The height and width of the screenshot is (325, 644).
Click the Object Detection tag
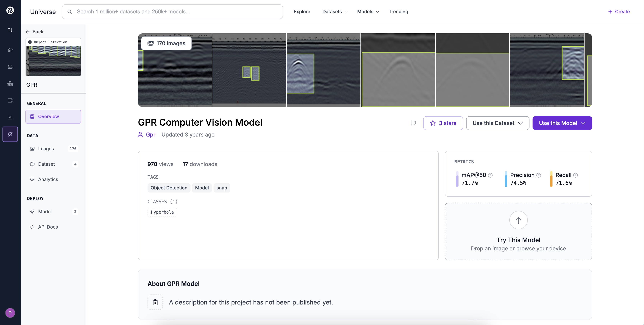169,188
